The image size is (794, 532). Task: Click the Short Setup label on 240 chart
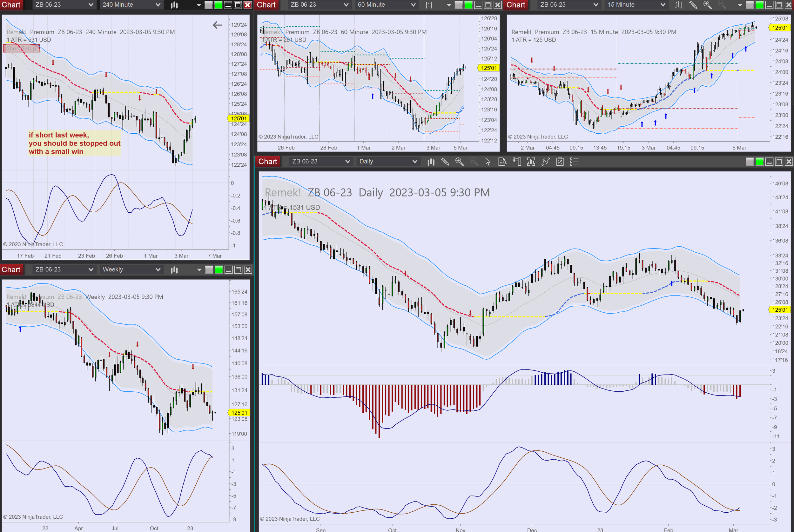coord(21,49)
